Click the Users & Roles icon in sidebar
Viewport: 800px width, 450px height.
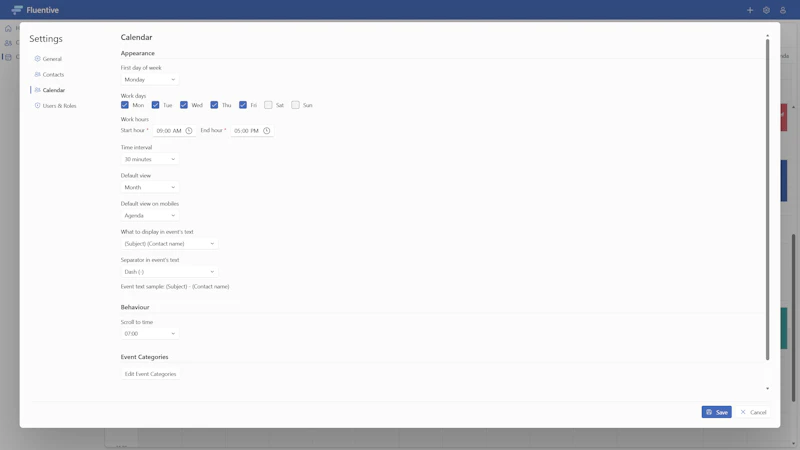(x=37, y=106)
